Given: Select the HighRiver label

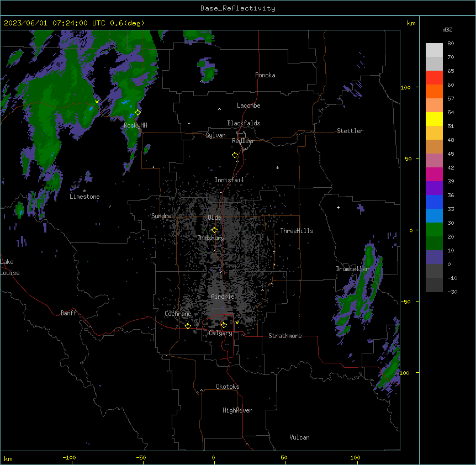Looking at the screenshot, I should pyautogui.click(x=237, y=410).
